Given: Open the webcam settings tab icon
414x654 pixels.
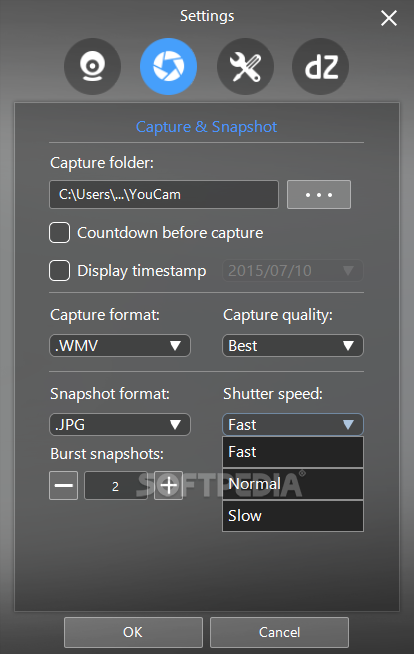Looking at the screenshot, I should (93, 66).
